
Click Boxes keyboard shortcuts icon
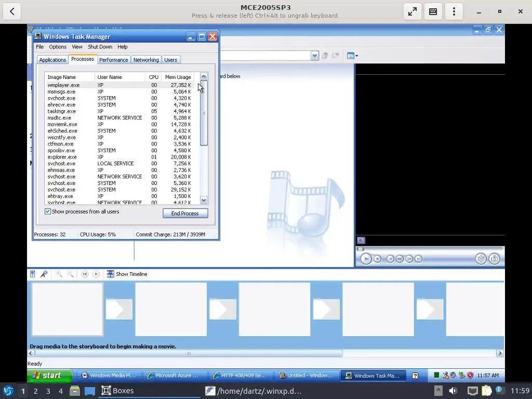433,11
